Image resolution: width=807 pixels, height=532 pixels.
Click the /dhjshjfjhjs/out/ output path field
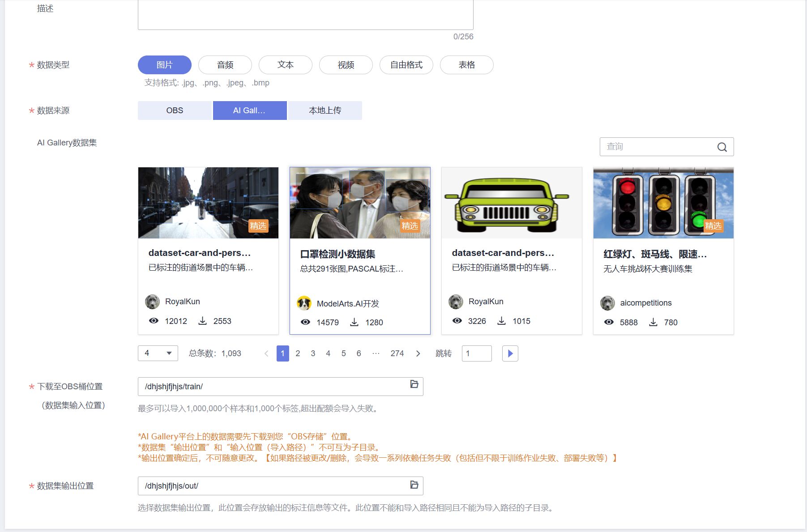coord(281,486)
